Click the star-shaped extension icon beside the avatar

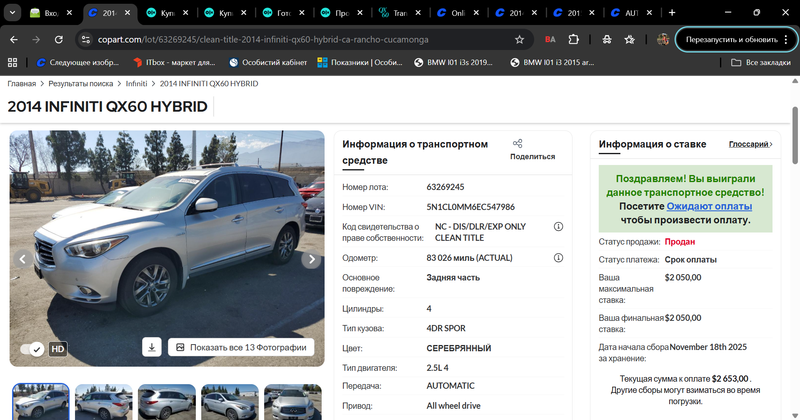(x=630, y=39)
